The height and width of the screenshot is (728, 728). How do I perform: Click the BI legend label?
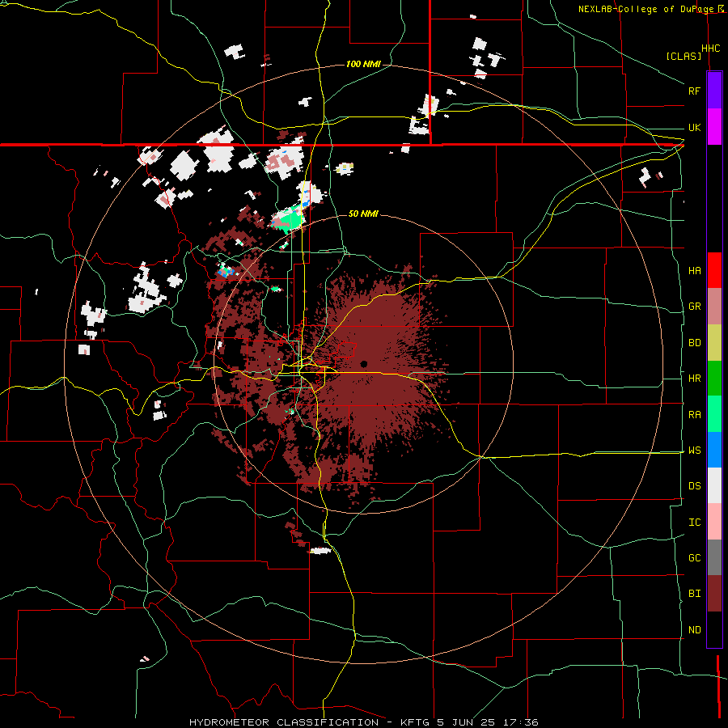tap(694, 594)
